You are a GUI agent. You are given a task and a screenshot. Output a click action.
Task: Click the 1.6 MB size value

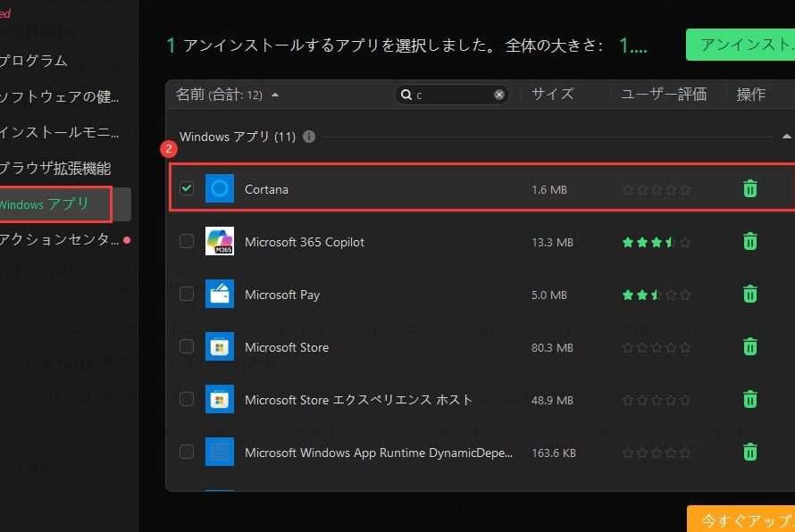click(549, 189)
